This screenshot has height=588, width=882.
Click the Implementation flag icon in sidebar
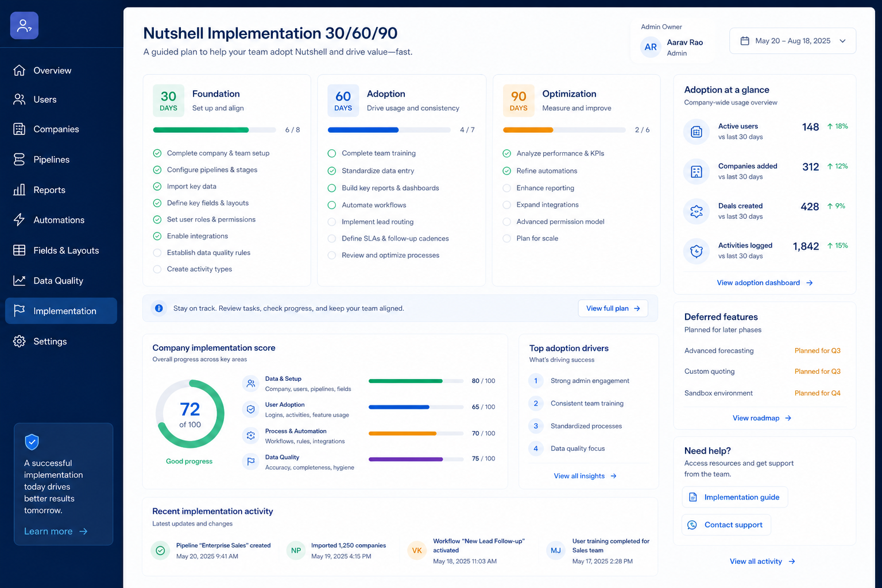[x=19, y=311]
